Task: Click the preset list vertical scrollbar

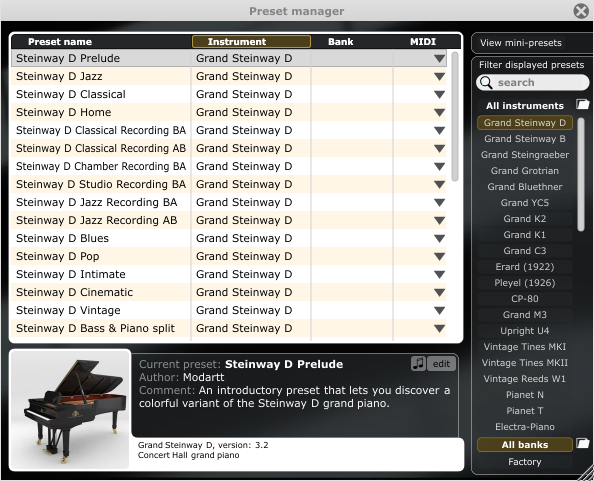Action: pyautogui.click(x=455, y=117)
